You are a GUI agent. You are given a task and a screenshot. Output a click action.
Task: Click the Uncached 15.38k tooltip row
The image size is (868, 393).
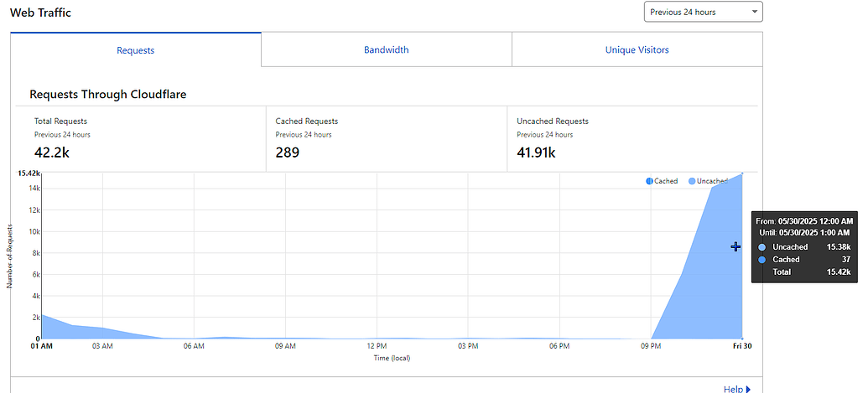pos(804,247)
